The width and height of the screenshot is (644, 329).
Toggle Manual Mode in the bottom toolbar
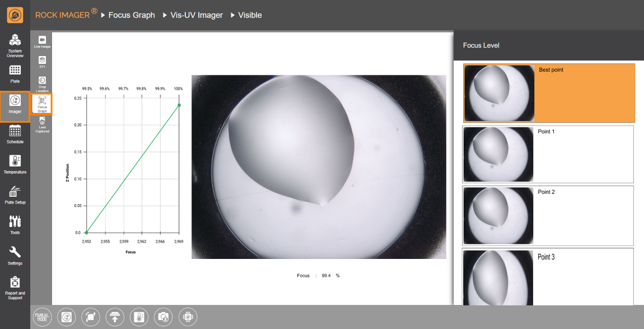43,317
